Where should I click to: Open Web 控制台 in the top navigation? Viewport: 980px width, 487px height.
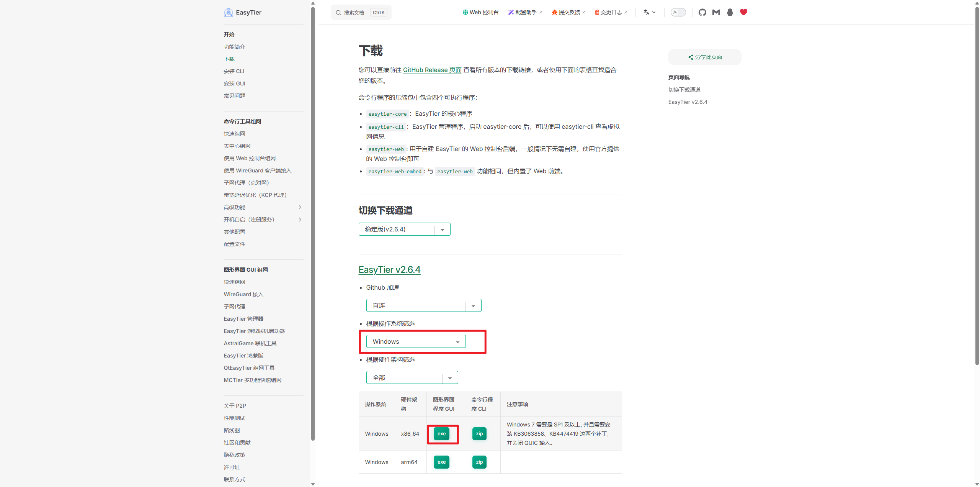[x=480, y=12]
